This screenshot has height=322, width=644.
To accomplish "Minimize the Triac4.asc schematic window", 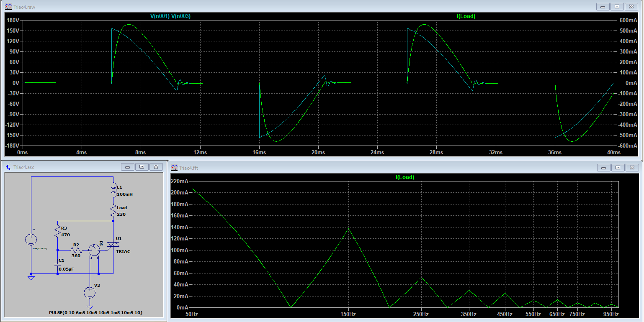I will click(x=128, y=167).
